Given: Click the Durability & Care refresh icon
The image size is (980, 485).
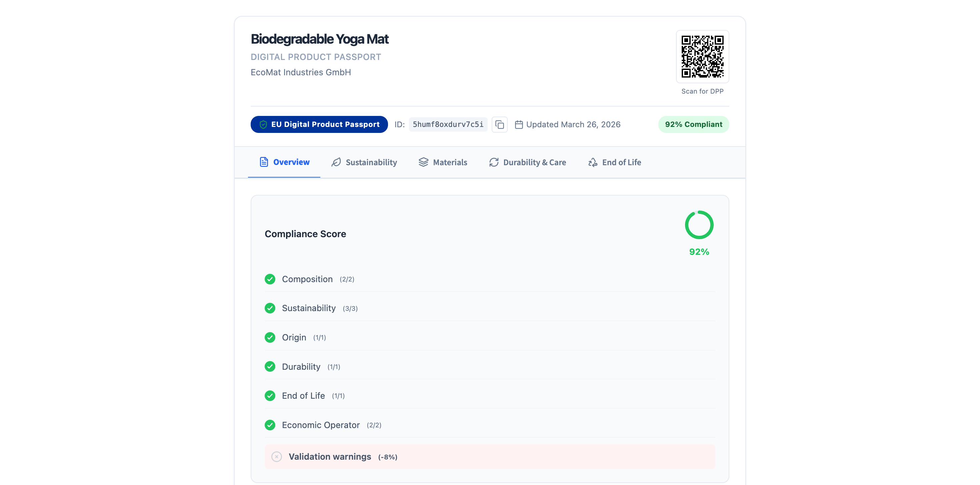Looking at the screenshot, I should 494,162.
